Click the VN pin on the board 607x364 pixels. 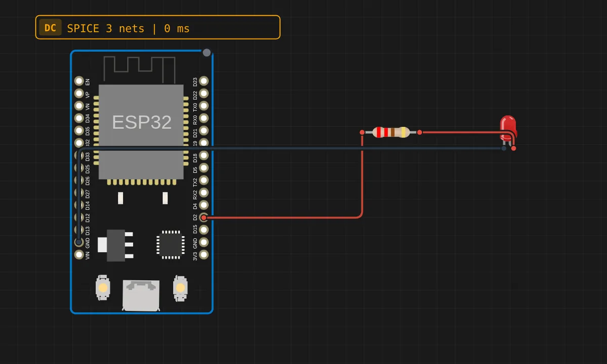[79, 106]
